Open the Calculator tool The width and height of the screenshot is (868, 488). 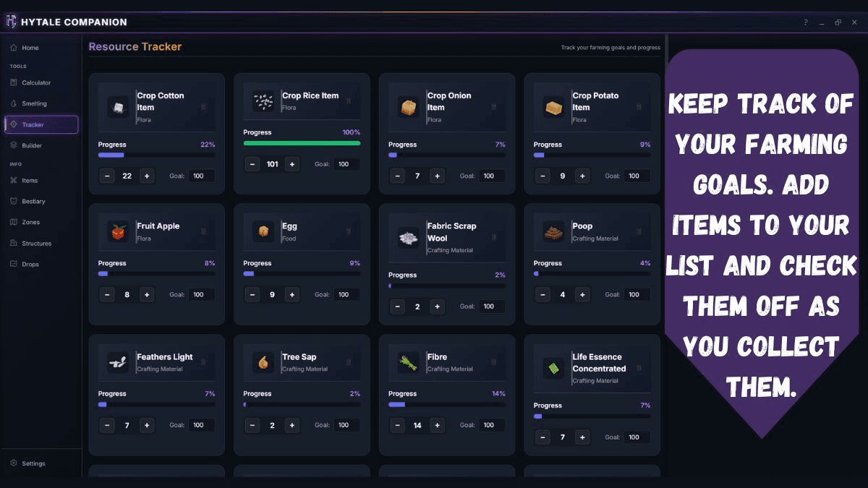pyautogui.click(x=41, y=82)
